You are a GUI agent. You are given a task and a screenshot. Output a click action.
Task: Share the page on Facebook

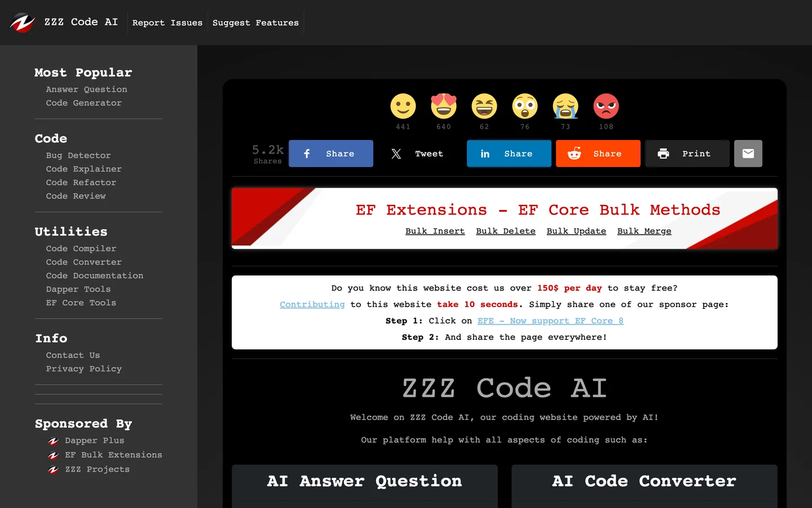331,154
